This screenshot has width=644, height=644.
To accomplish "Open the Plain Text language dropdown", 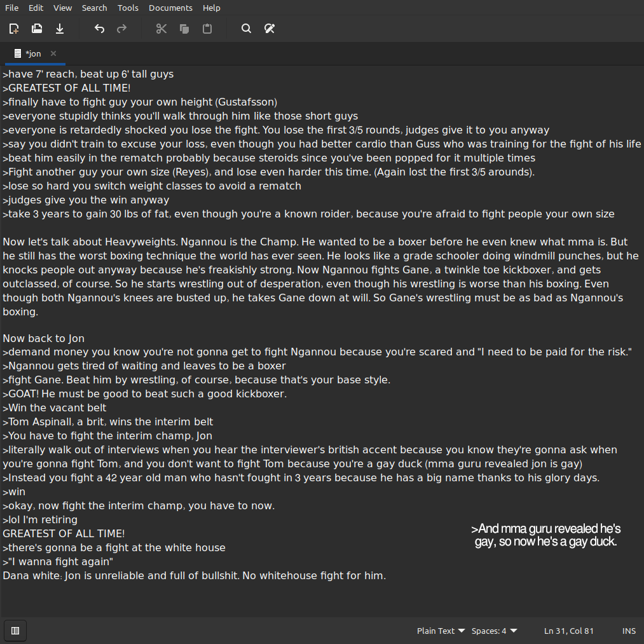I will [441, 631].
